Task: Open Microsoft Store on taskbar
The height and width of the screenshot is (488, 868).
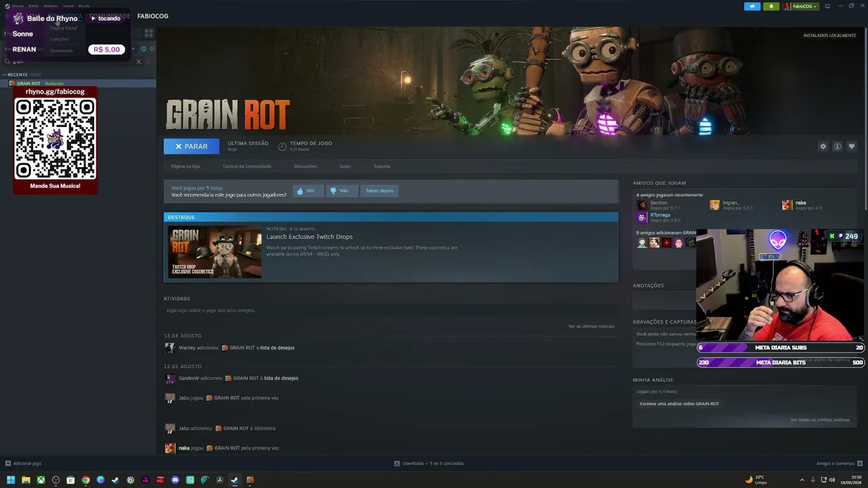Action: click(x=71, y=480)
